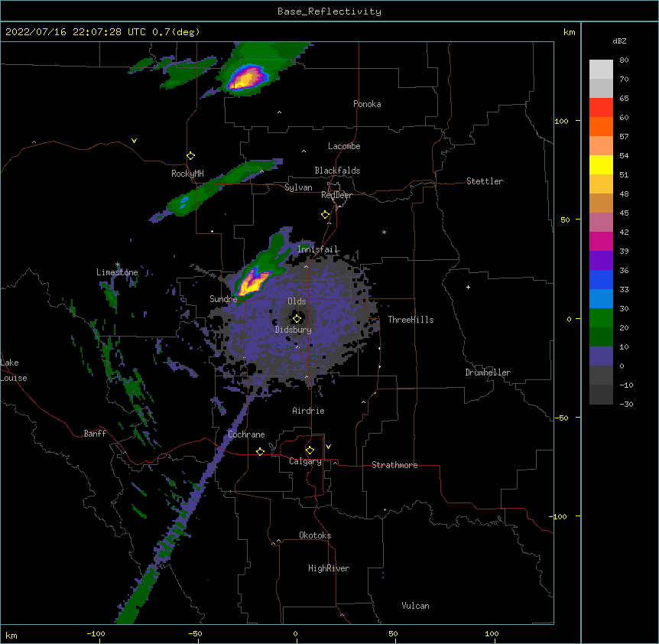Select the slate purple 0-10 dBZ legend swatch

(601, 356)
